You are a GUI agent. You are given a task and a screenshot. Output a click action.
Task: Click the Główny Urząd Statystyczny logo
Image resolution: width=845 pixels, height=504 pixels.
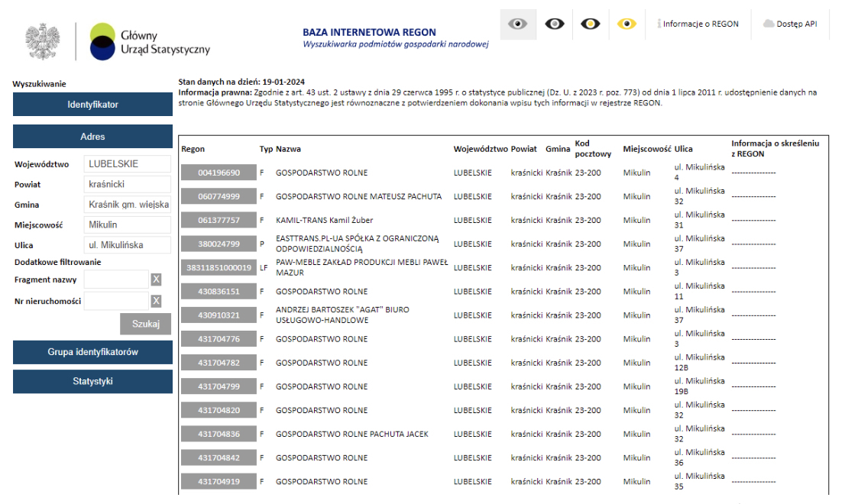coord(150,42)
